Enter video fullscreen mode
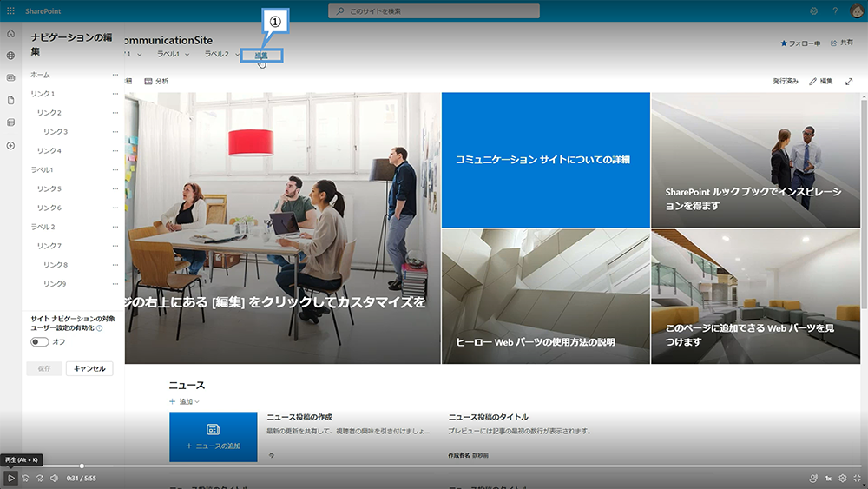Screen dimensions: 868x489 (857, 478)
